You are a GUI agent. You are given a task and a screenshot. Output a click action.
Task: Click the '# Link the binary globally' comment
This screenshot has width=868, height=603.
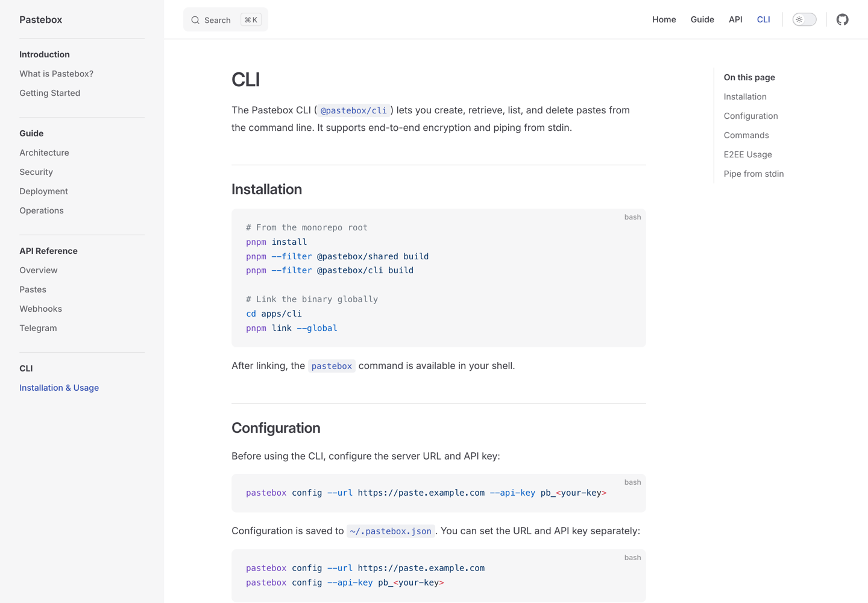point(312,299)
